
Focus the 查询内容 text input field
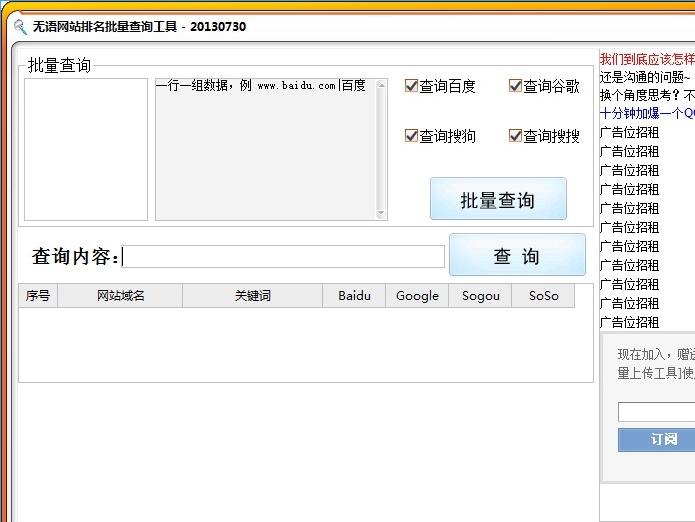283,257
